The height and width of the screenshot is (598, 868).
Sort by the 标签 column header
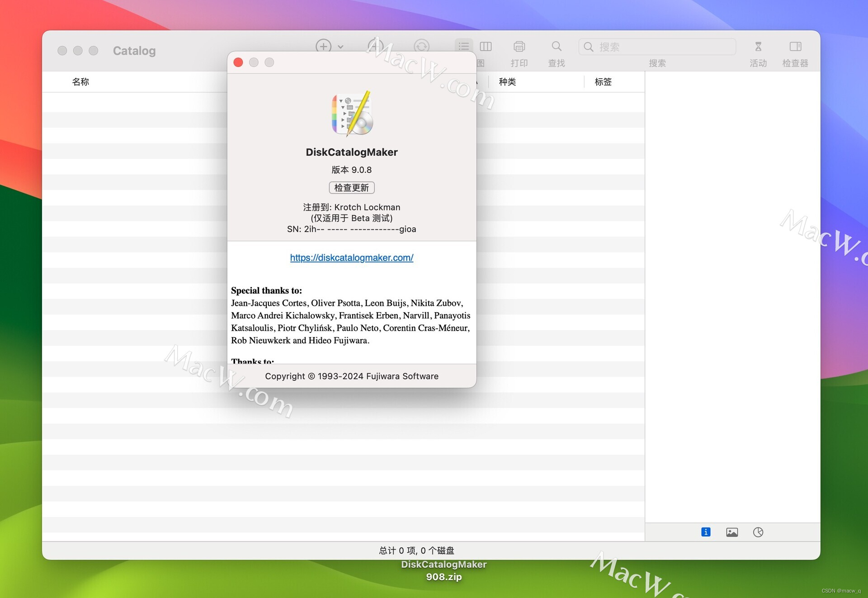[603, 82]
